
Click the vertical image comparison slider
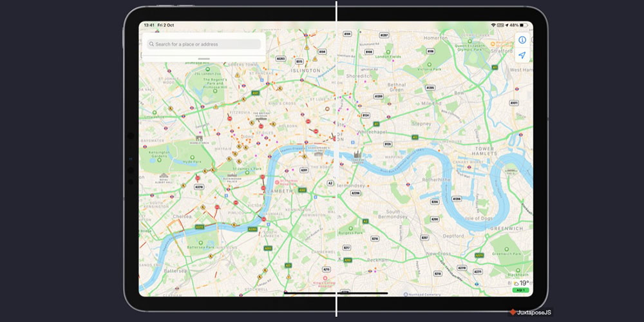336,161
